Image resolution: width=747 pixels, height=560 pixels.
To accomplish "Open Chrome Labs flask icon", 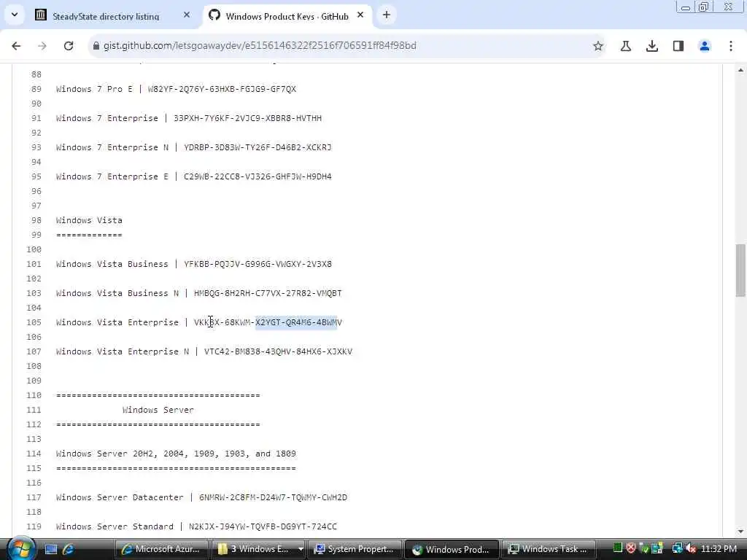I will (x=626, y=46).
